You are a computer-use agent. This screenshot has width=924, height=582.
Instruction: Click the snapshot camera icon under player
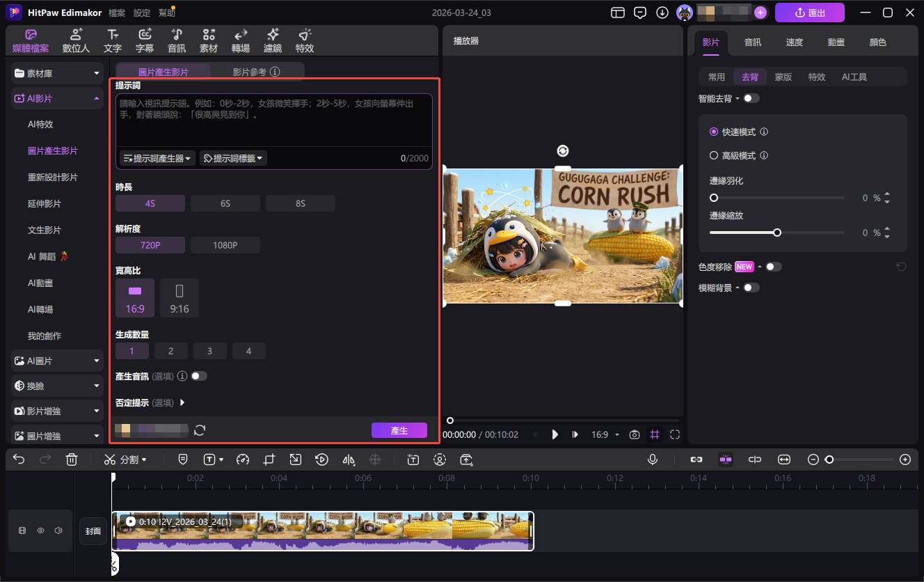(x=634, y=434)
